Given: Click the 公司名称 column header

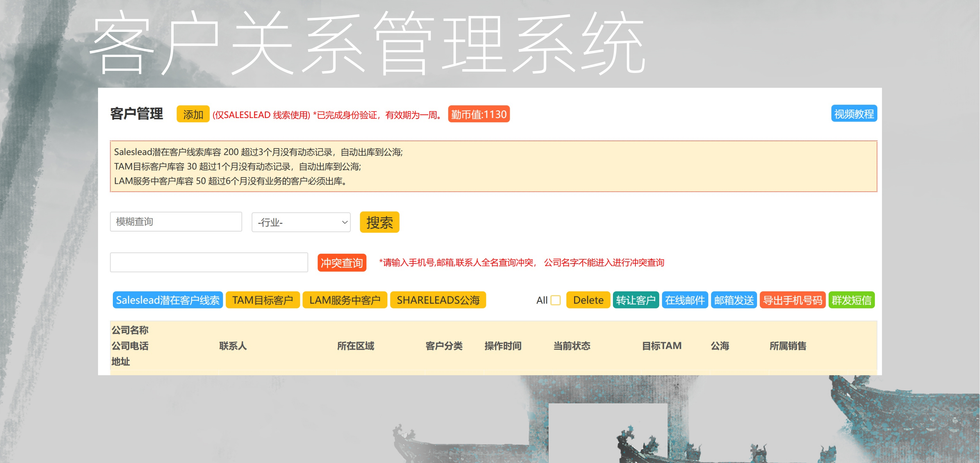Looking at the screenshot, I should (130, 330).
